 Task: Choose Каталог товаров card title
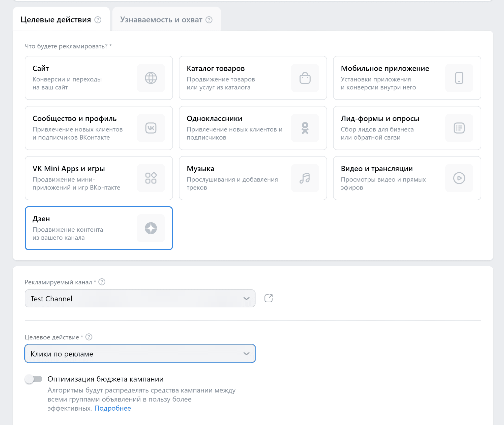(x=216, y=68)
